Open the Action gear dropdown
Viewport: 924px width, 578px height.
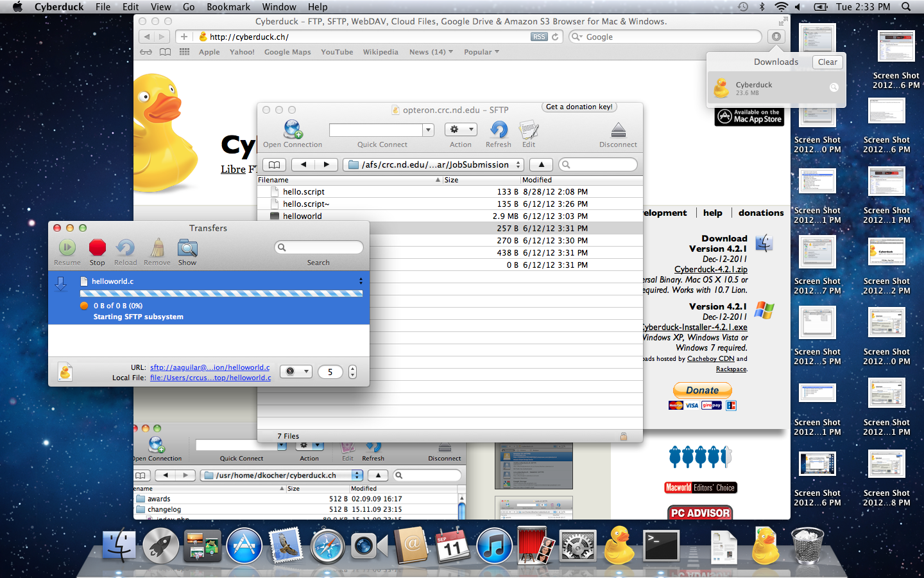pyautogui.click(x=461, y=130)
